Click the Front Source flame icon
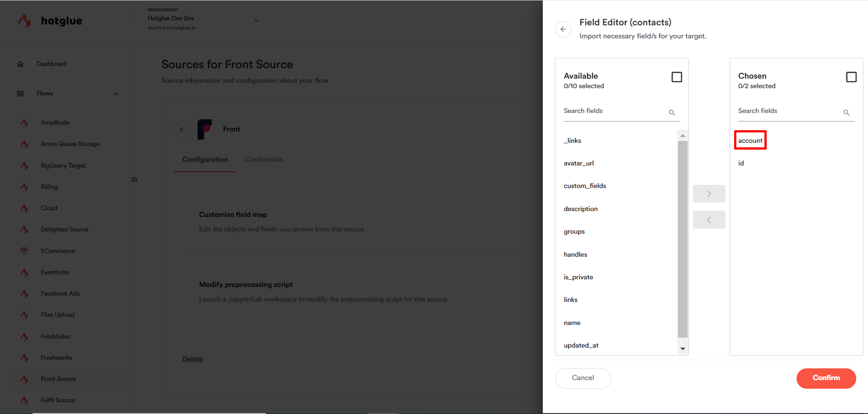This screenshot has width=868, height=414. [x=24, y=379]
